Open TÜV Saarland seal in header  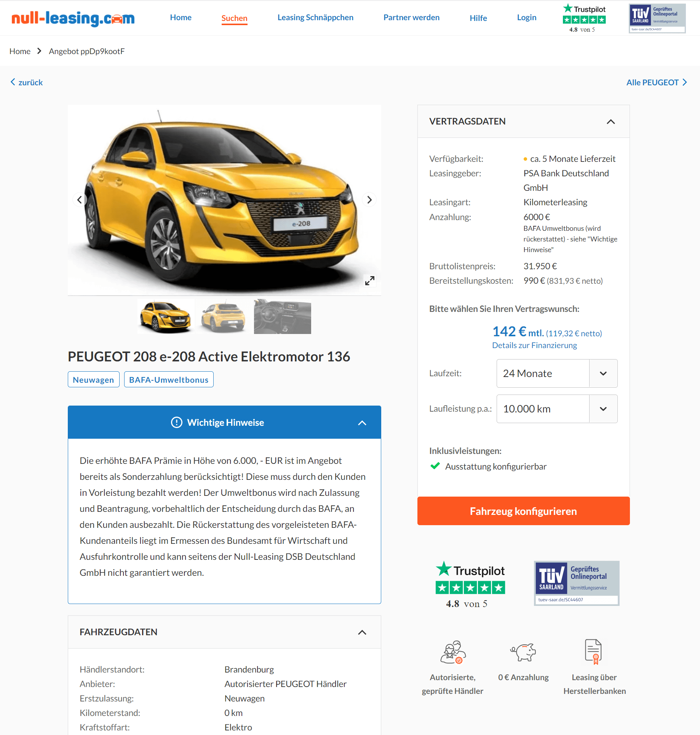pyautogui.click(x=657, y=18)
